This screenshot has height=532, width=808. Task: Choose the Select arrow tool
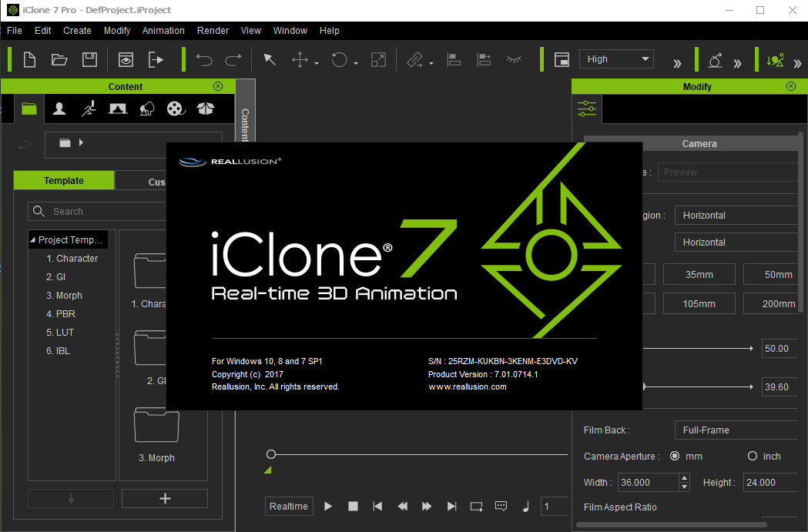[270, 60]
